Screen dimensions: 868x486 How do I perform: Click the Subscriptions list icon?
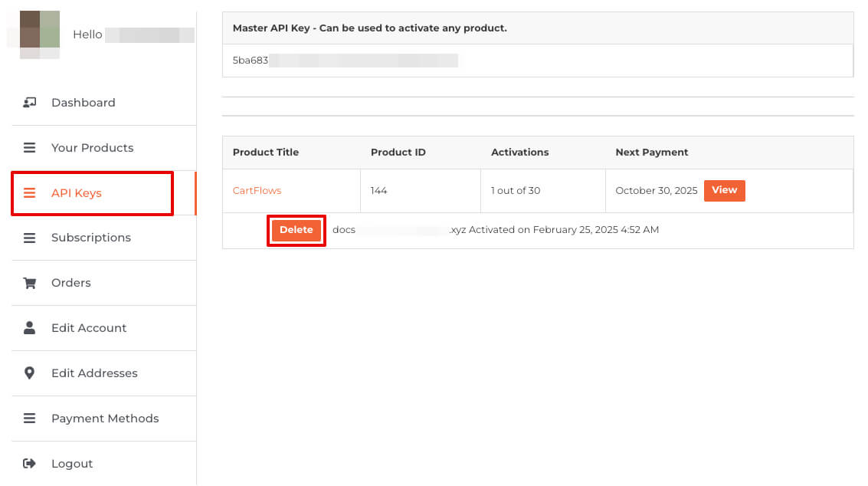pyautogui.click(x=30, y=238)
